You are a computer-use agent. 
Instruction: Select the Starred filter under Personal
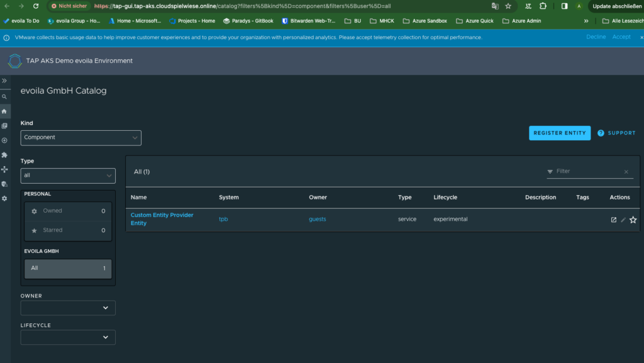[x=68, y=230]
